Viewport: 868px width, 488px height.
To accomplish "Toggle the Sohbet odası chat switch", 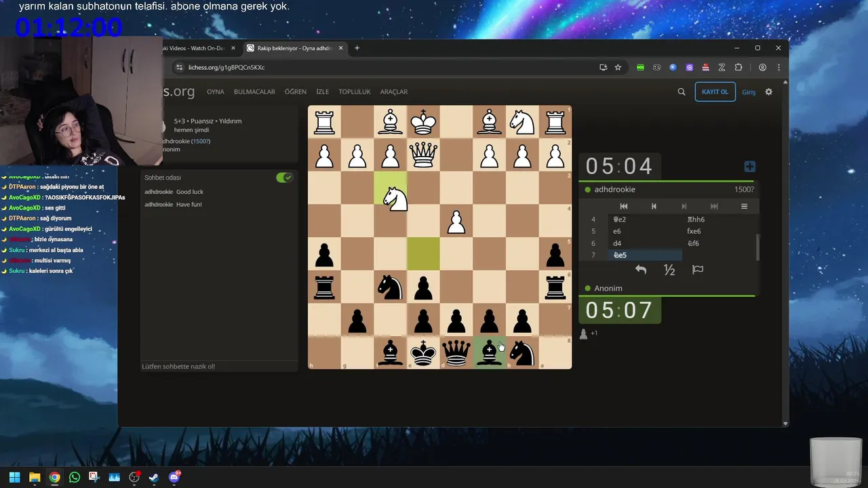I will 284,178.
